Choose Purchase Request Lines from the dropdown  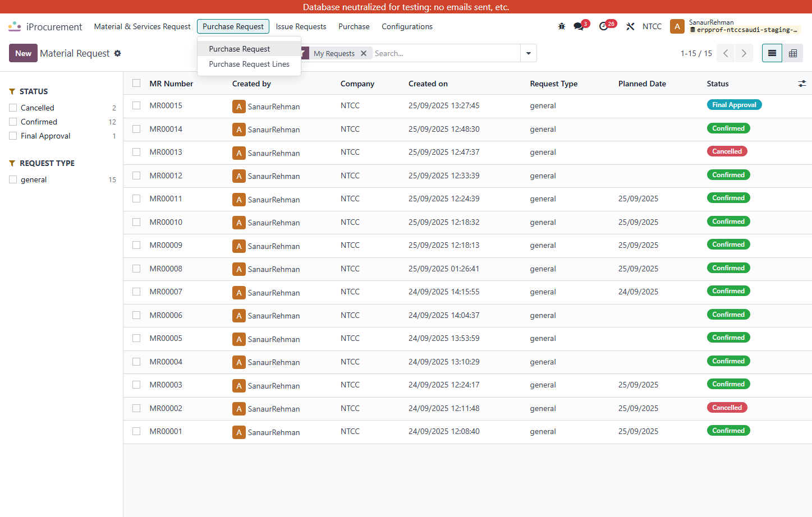(x=249, y=64)
